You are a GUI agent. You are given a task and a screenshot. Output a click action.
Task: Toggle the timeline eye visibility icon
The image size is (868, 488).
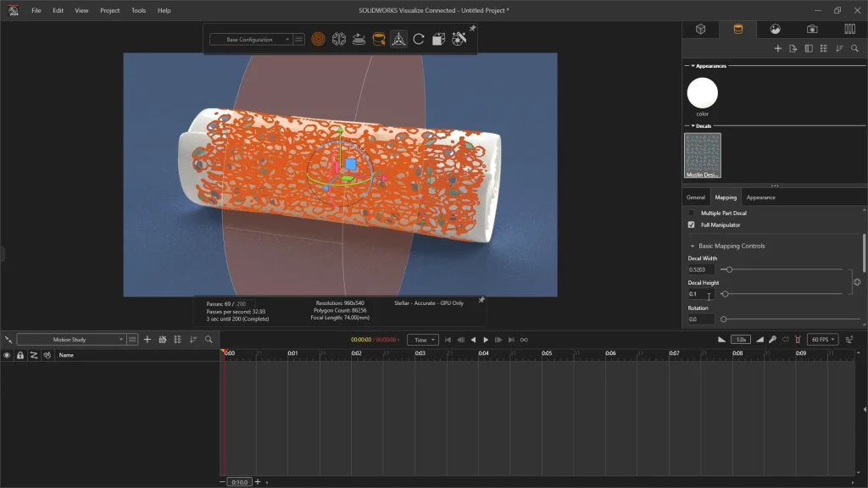7,355
